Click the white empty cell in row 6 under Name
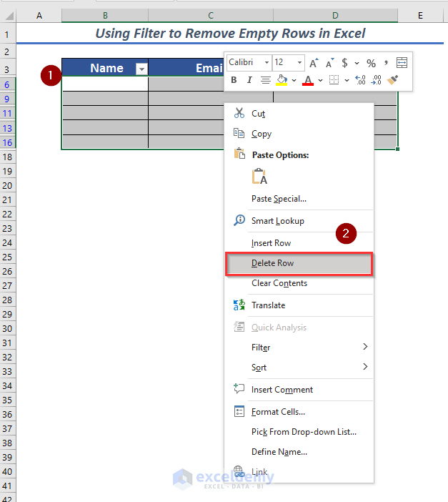 click(105, 84)
